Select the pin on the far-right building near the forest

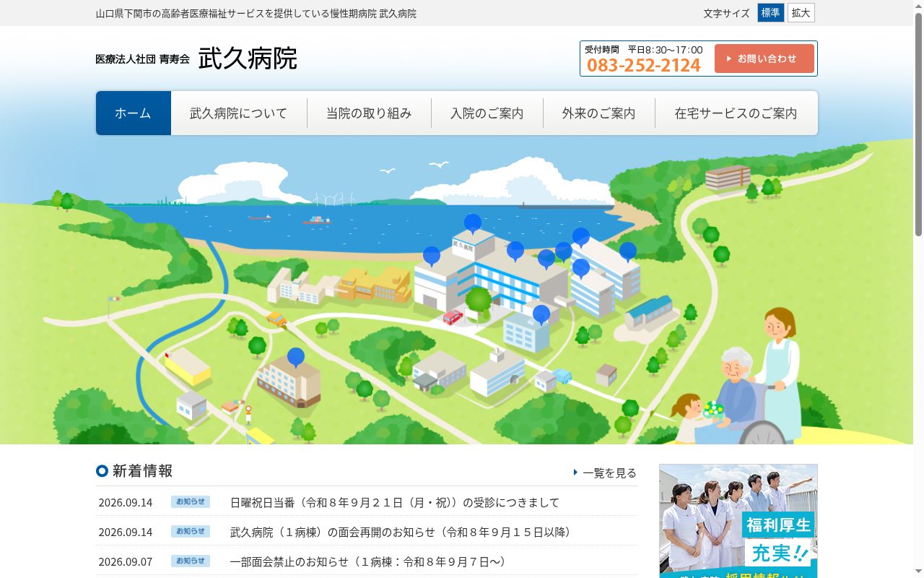628,251
